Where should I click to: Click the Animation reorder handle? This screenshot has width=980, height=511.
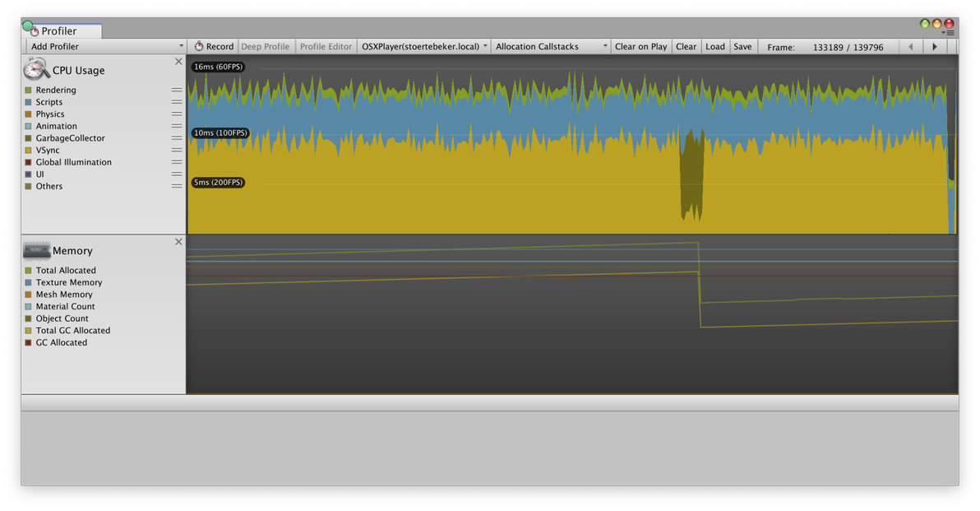[177, 126]
